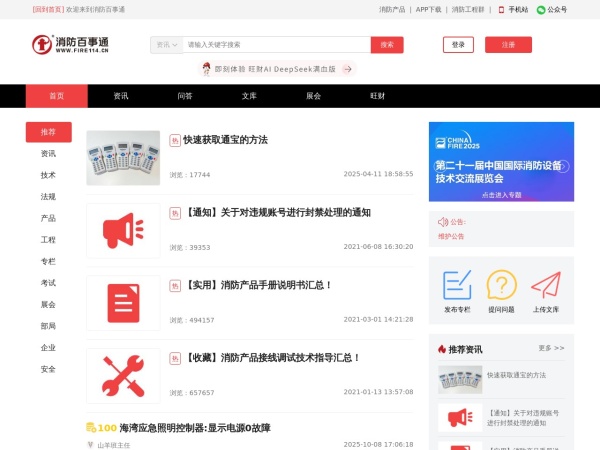The height and width of the screenshot is (450, 600).
Task: Click the keyword search input field
Action: click(277, 45)
